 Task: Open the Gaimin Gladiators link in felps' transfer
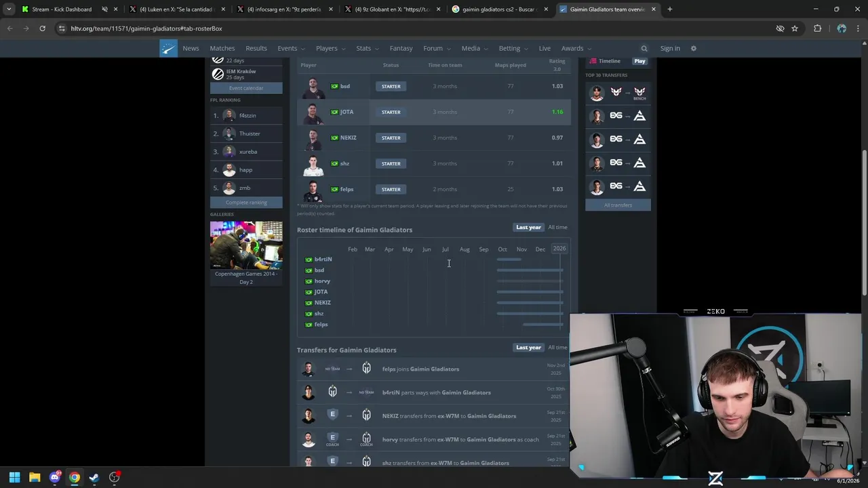(435, 369)
